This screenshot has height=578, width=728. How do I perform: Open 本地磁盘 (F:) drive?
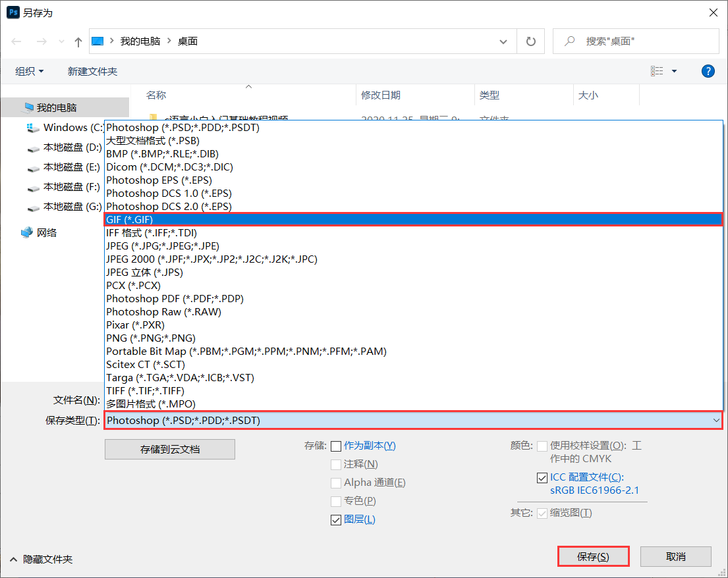tap(65, 187)
